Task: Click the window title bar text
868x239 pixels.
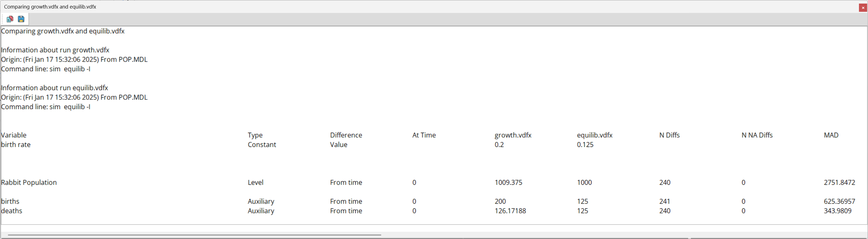Action: [x=50, y=7]
